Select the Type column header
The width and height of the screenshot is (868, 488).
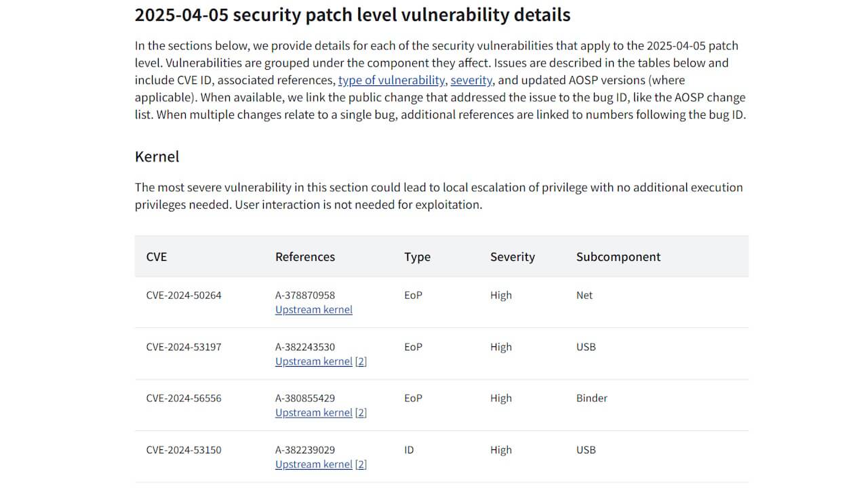[418, 257]
